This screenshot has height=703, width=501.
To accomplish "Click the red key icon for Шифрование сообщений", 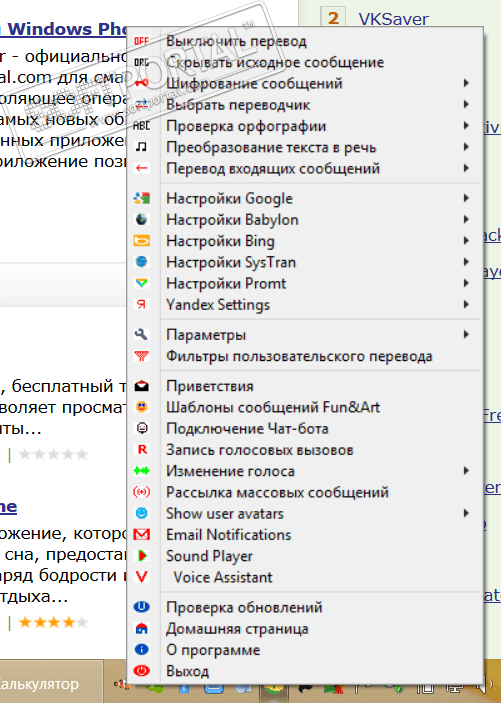I will click(x=141, y=83).
